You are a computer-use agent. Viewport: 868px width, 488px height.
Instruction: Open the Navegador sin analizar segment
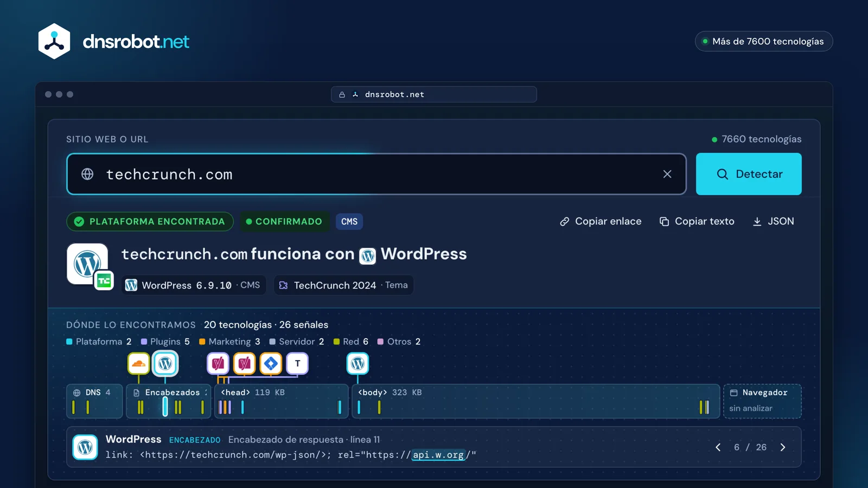pos(762,401)
